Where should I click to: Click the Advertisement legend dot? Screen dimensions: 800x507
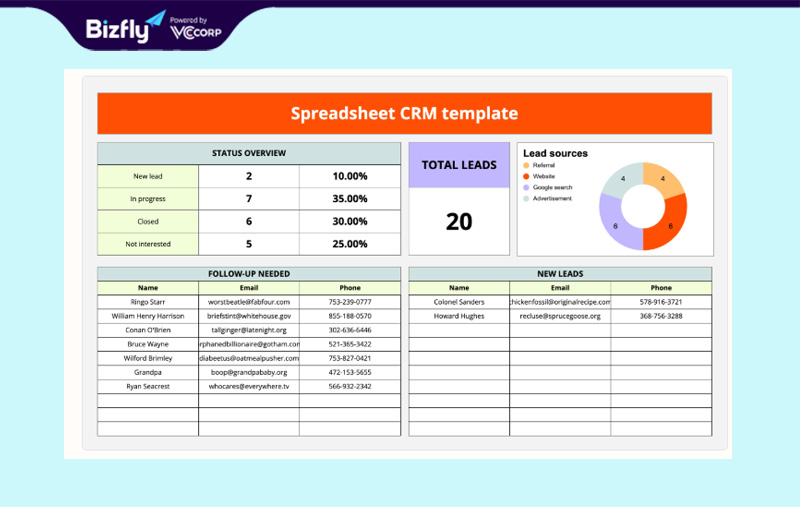tap(527, 198)
